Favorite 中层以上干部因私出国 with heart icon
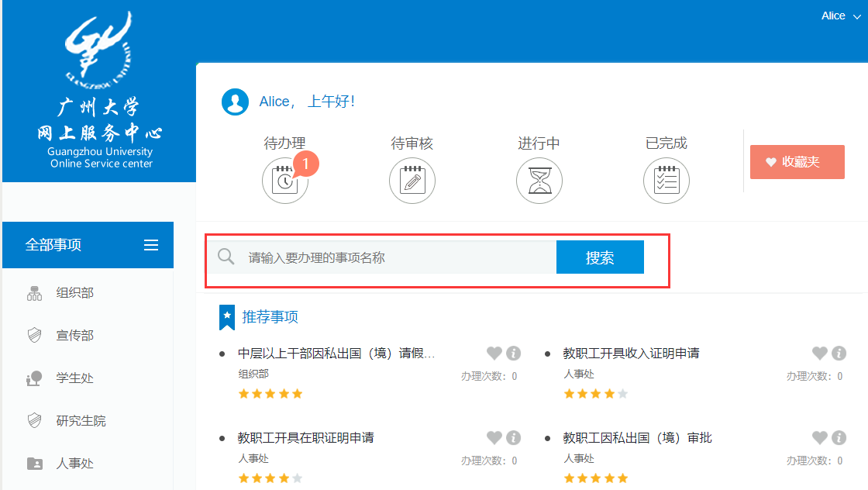Image resolution: width=868 pixels, height=490 pixels. point(494,354)
